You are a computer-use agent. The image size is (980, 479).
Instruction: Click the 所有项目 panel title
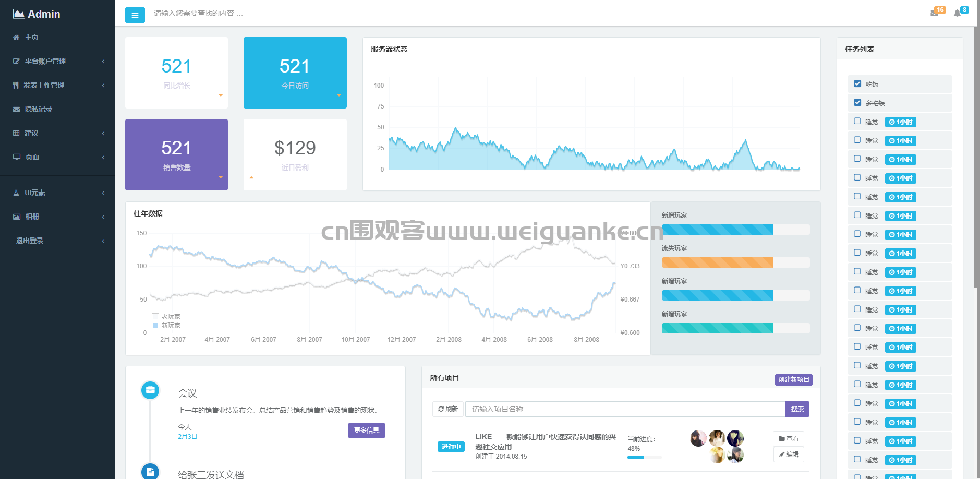coord(444,378)
